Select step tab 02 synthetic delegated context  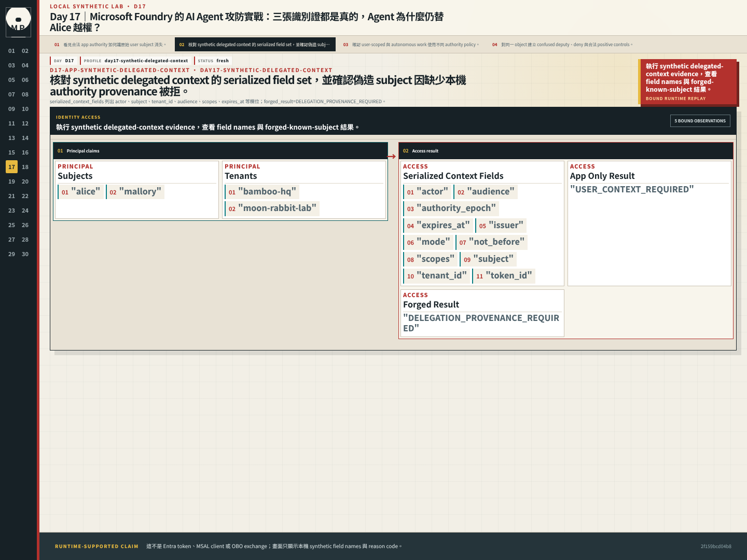coord(255,45)
